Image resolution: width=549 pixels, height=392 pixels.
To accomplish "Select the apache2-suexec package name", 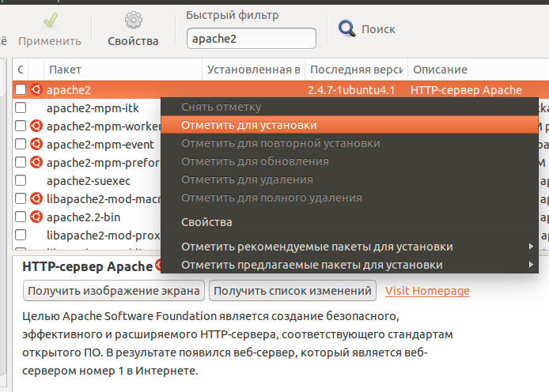I will click(89, 181).
